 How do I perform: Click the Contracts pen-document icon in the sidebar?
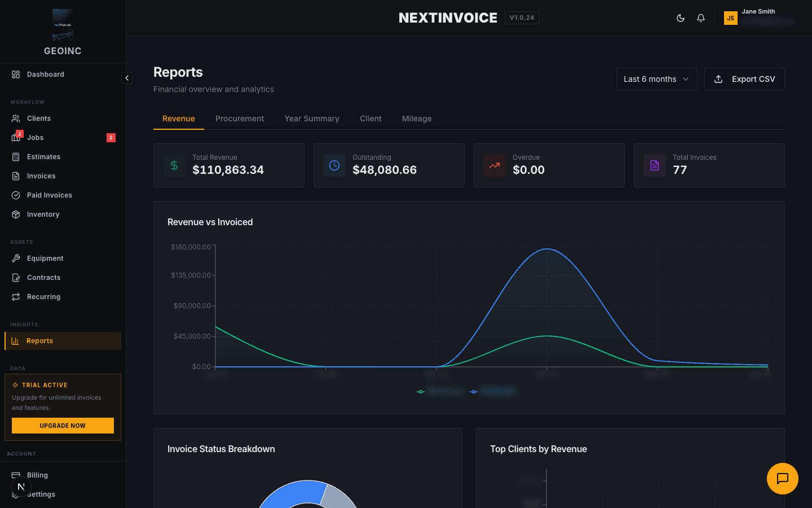(16, 278)
